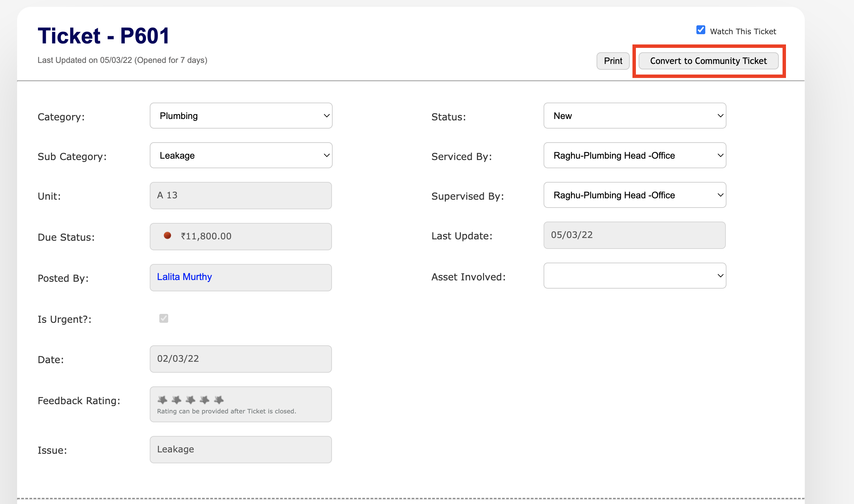Click the fifth feedback rating star

pos(219,399)
